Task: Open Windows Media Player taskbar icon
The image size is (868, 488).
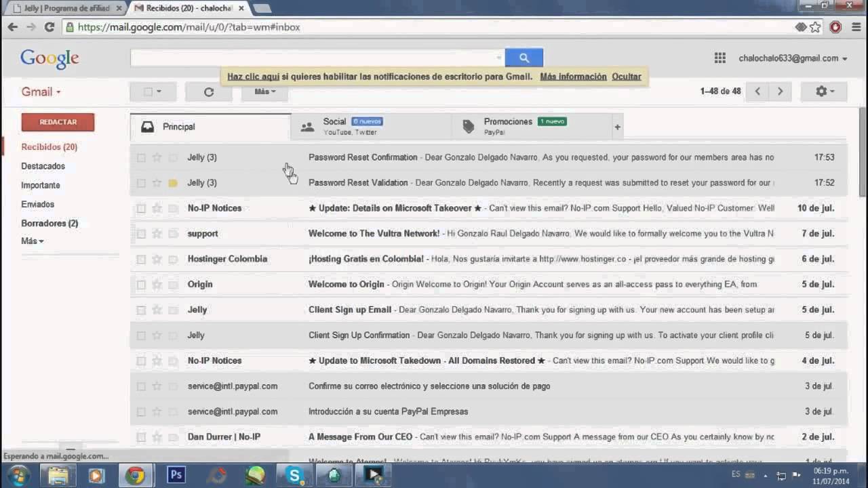Action: tap(96, 475)
